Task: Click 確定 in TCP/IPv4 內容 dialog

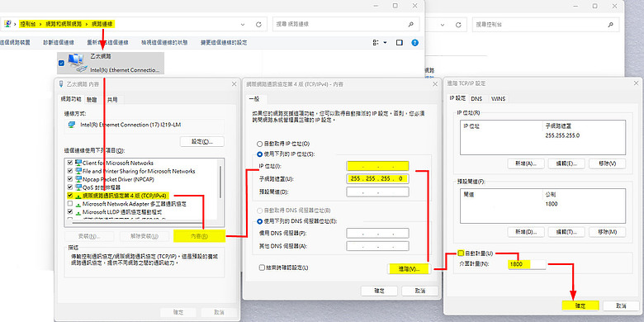Action: (379, 291)
